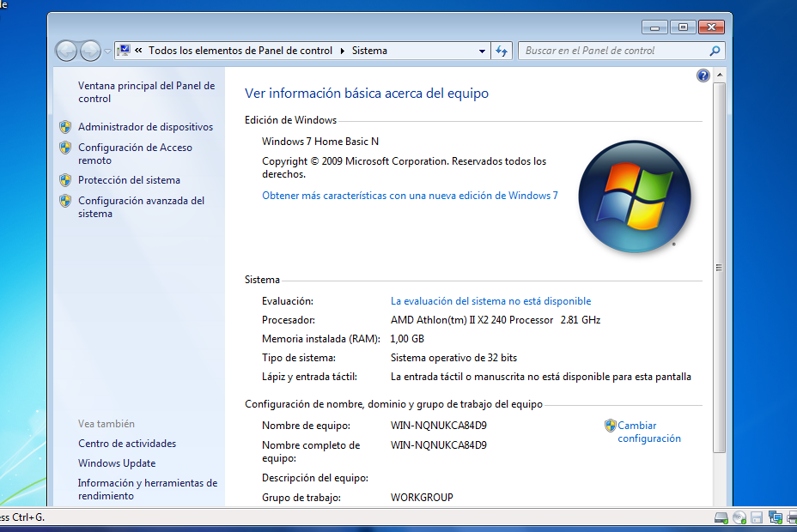The image size is (797, 532).
Task: Click the floppy disk status icon in VM bar
Action: click(757, 517)
